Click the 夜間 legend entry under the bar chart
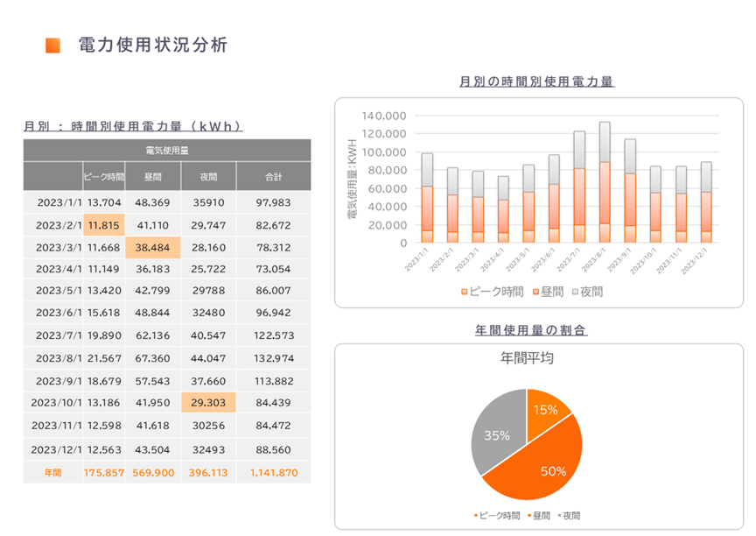 (x=591, y=291)
